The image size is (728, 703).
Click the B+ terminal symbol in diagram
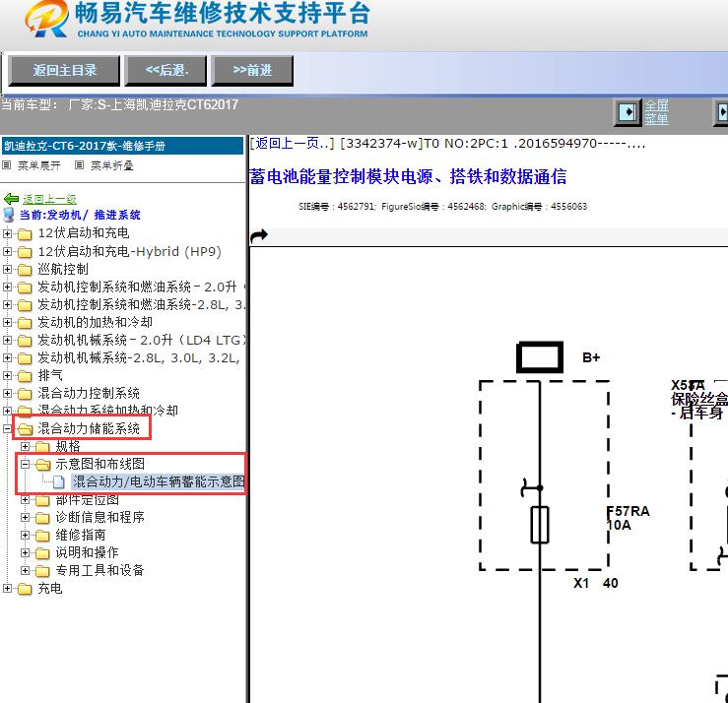[x=540, y=357]
